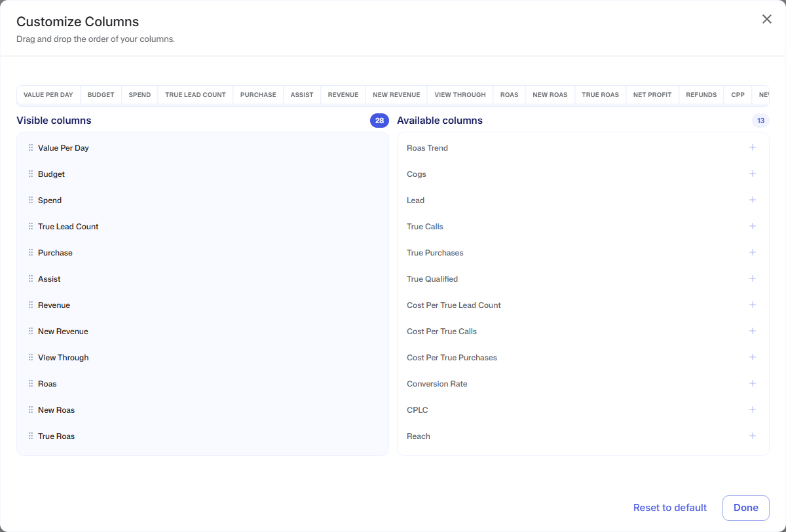This screenshot has height=532, width=786.
Task: Click the True Roas row label
Action: click(x=56, y=436)
